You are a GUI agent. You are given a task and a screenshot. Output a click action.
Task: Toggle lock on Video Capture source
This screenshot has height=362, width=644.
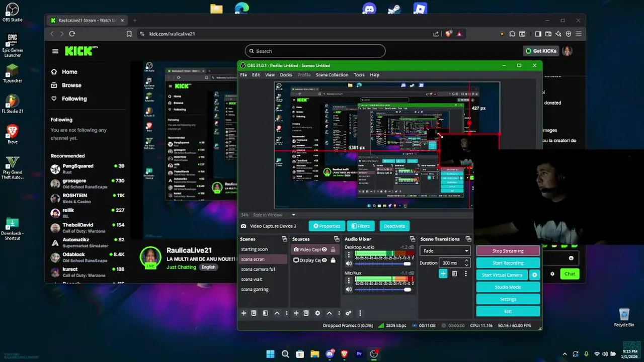333,249
